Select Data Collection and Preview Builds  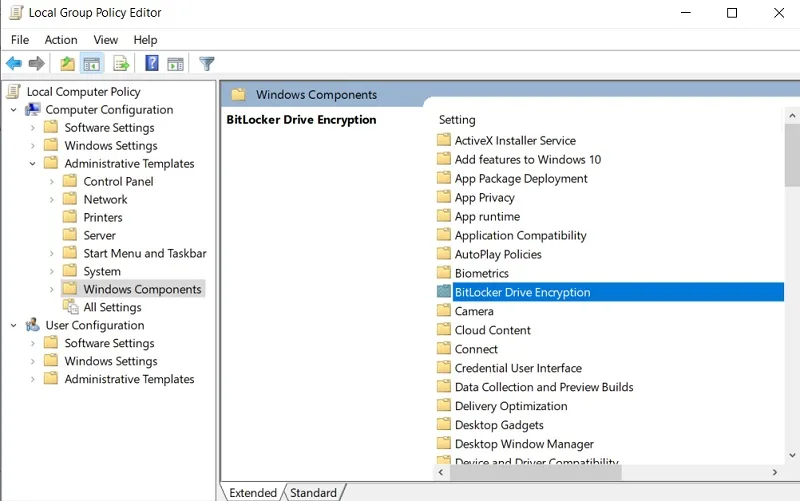[544, 387]
